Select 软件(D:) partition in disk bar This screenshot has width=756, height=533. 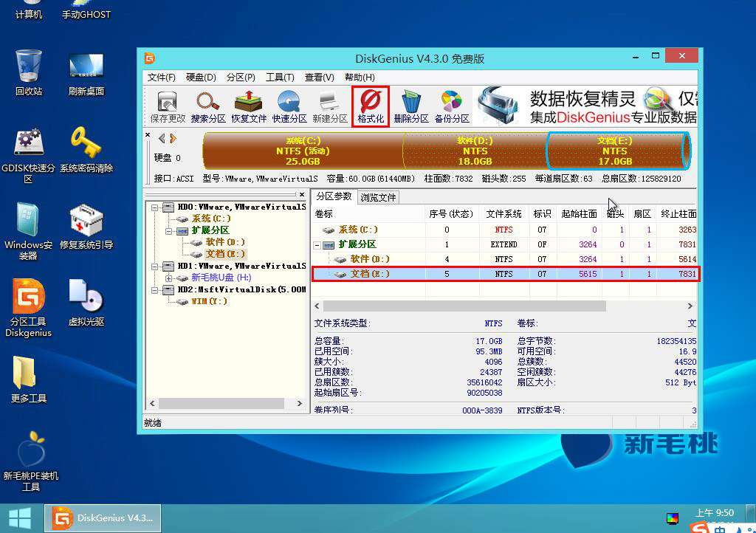click(475, 151)
